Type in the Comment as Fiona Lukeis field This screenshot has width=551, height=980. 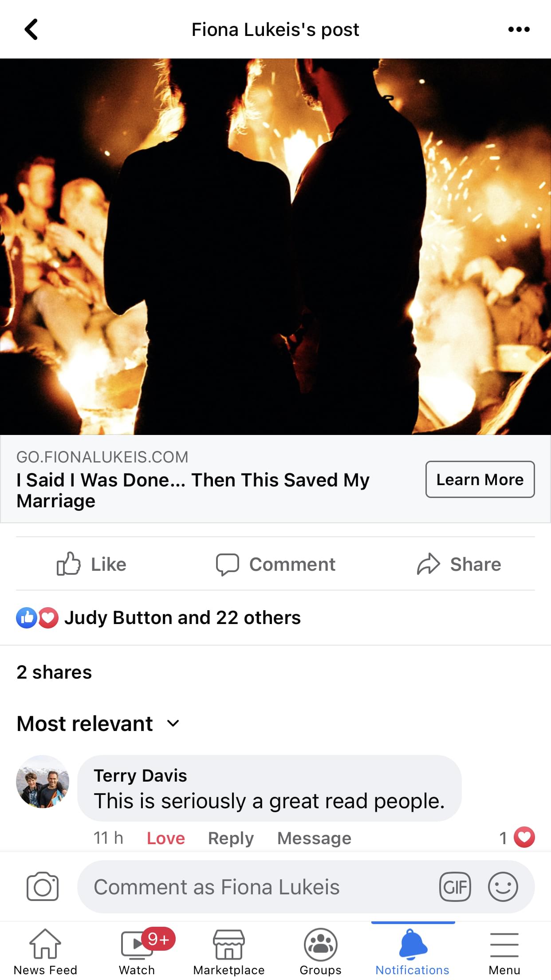tap(257, 887)
